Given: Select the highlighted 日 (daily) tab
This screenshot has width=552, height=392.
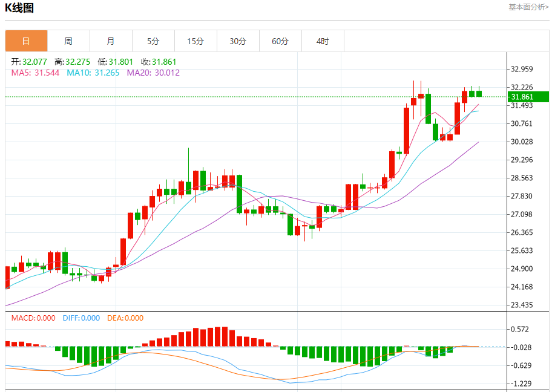Looking at the screenshot, I should (x=26, y=41).
